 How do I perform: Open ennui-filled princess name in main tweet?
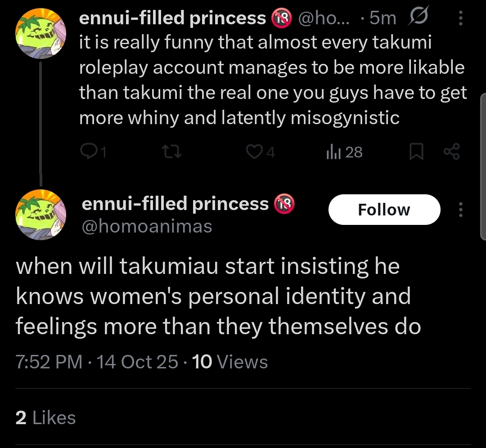(175, 204)
